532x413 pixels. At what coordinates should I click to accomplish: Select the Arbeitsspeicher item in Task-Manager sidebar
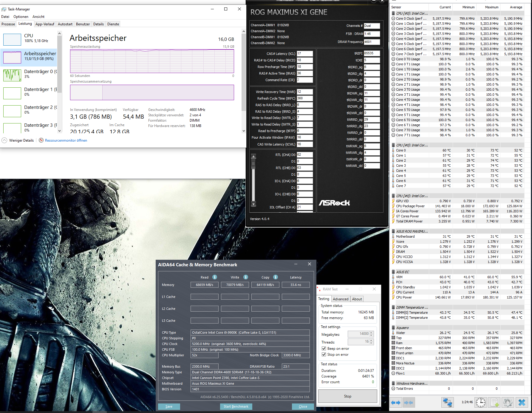click(x=29, y=57)
